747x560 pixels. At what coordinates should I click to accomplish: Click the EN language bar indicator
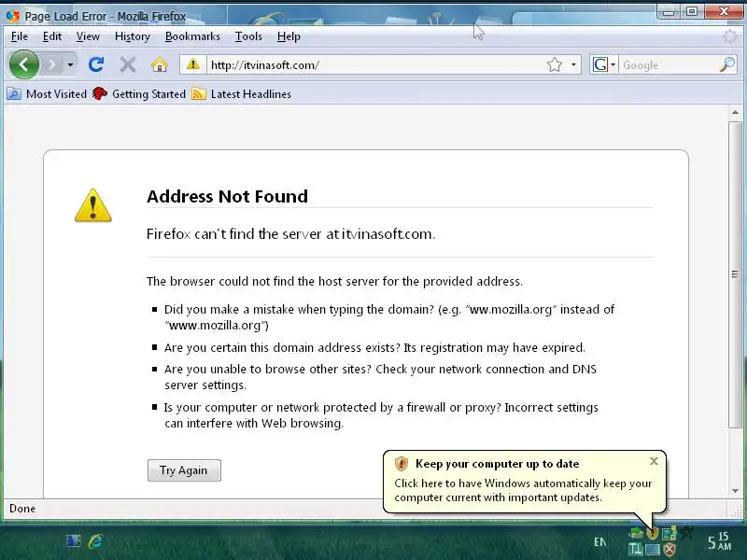point(600,542)
